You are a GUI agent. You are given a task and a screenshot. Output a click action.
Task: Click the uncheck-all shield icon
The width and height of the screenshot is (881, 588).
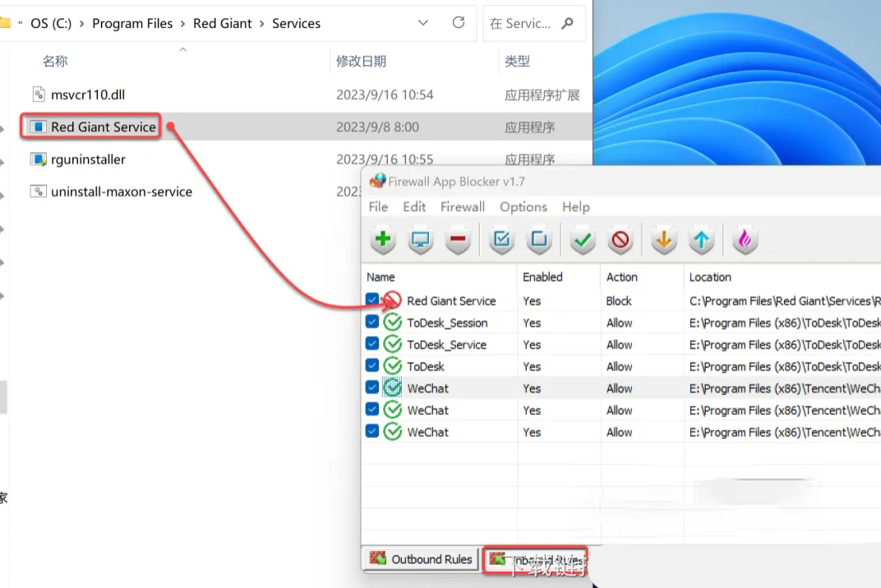click(x=538, y=239)
